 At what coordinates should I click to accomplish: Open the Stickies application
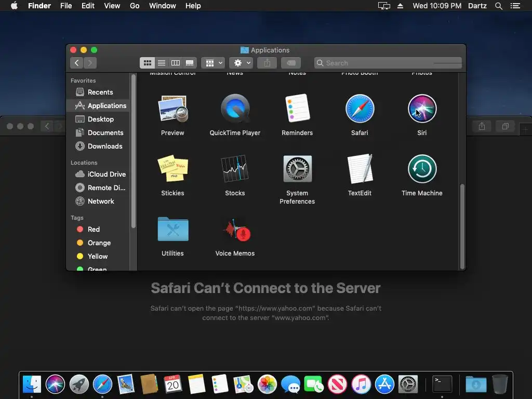pyautogui.click(x=172, y=169)
